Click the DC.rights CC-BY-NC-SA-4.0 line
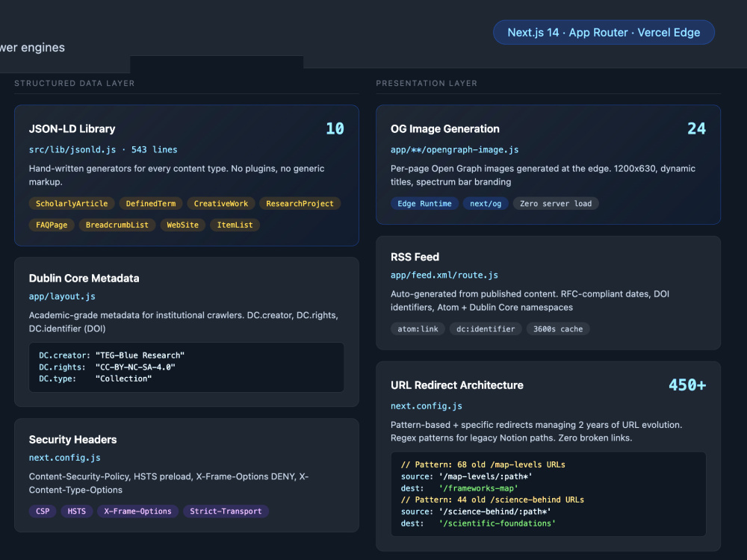Screen dimensions: 747x560 tap(107, 367)
